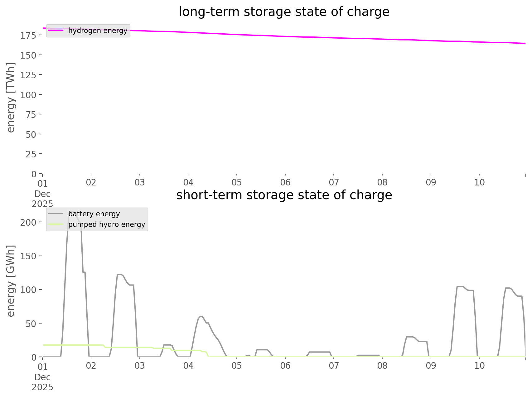
Task: Click the pumped hydro energy legend label
Action: click(x=107, y=224)
